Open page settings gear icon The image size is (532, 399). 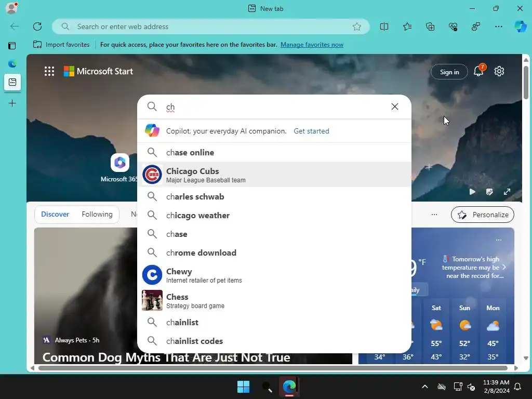(x=499, y=71)
